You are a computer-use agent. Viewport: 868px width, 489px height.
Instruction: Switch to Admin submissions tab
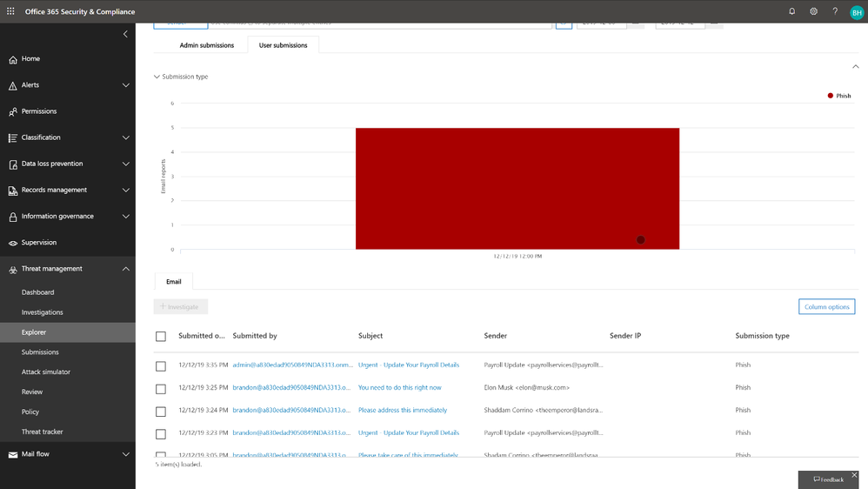click(x=206, y=45)
